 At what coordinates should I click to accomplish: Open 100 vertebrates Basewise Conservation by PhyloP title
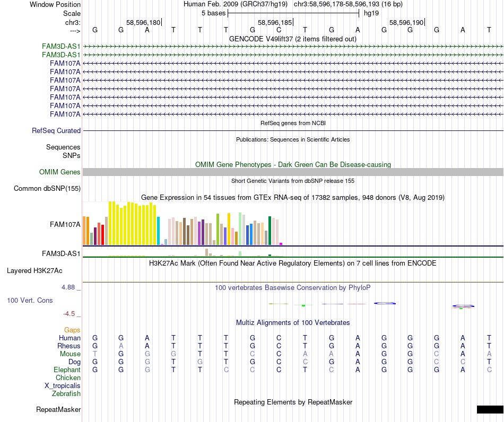coord(292,288)
